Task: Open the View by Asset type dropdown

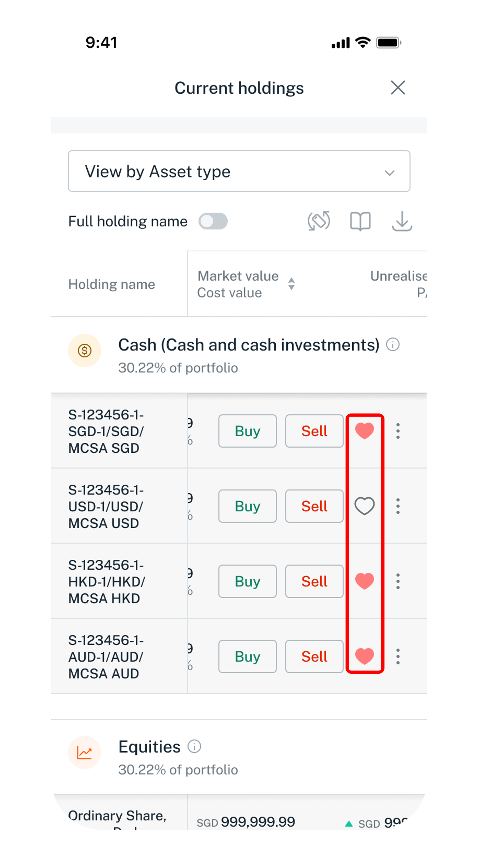Action: point(239,171)
